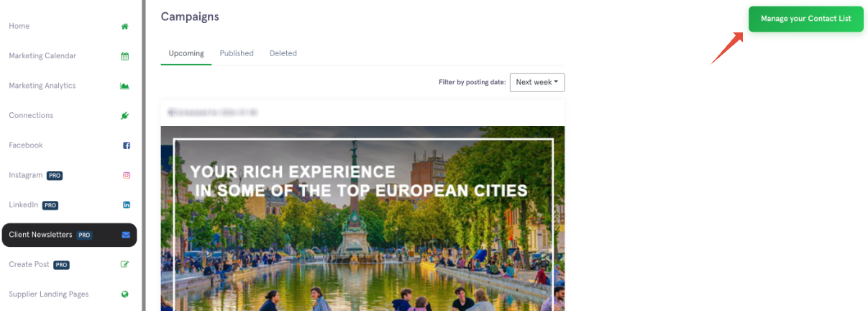Click the Connections plug icon
Image resolution: width=868 pixels, height=311 pixels.
pos(125,115)
